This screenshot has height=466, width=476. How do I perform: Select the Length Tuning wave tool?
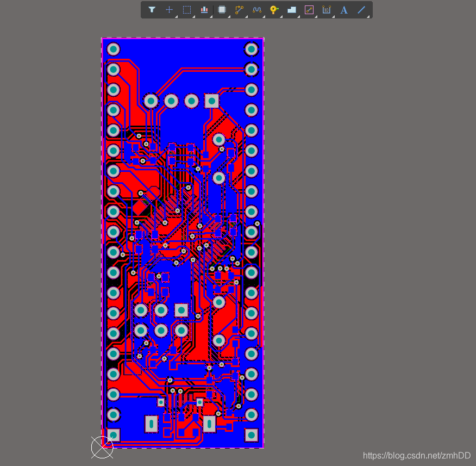tap(257, 9)
